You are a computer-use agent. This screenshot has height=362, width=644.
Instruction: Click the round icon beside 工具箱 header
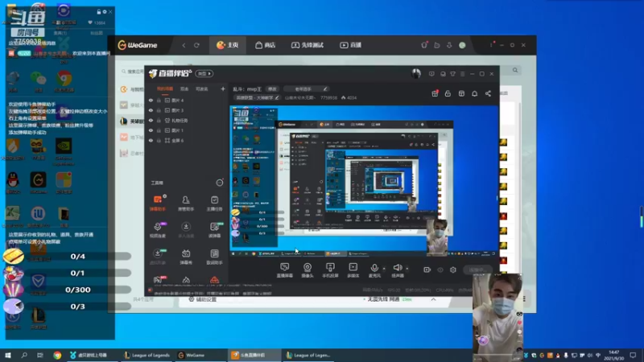(x=220, y=183)
